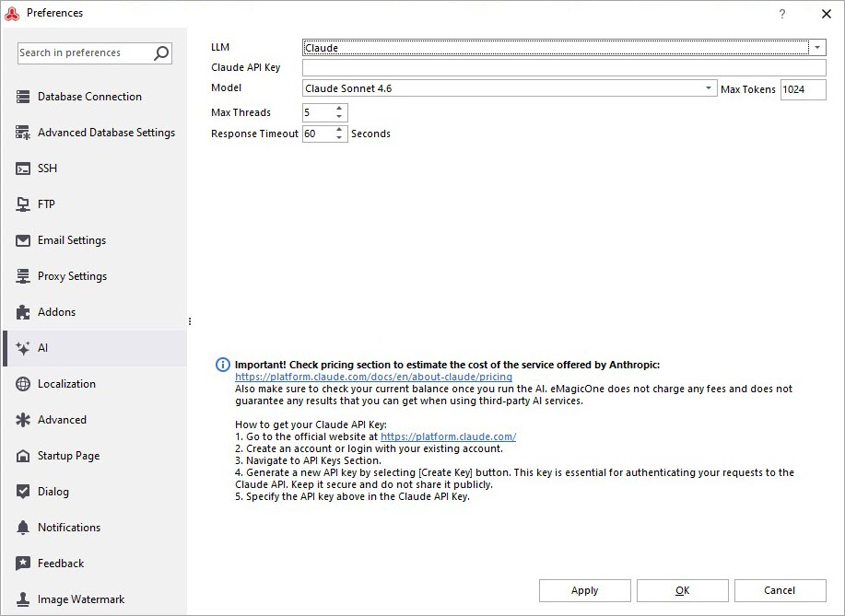Click the search magnifier icon

tap(161, 53)
